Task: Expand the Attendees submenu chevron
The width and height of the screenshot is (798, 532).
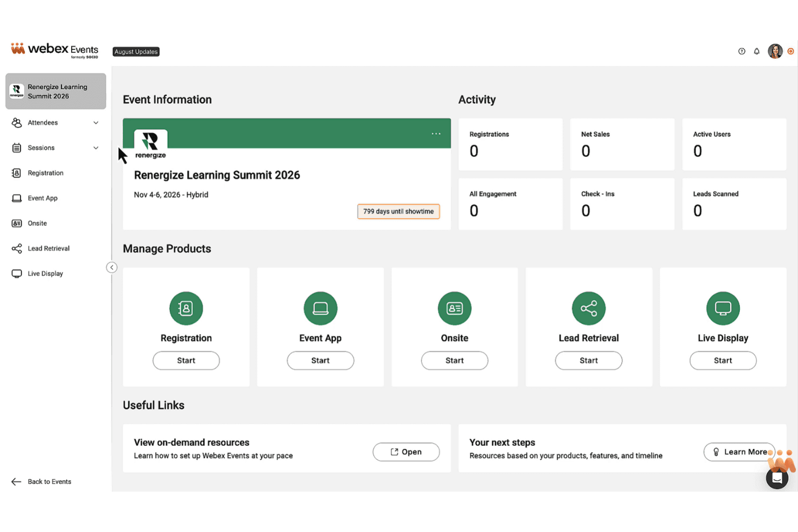Action: click(96, 123)
